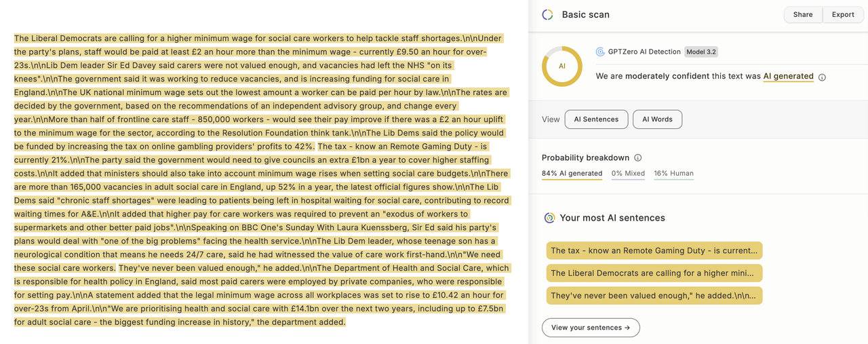The image size is (868, 344).
Task: Click the icon beside Your most AI sentences
Action: point(550,218)
